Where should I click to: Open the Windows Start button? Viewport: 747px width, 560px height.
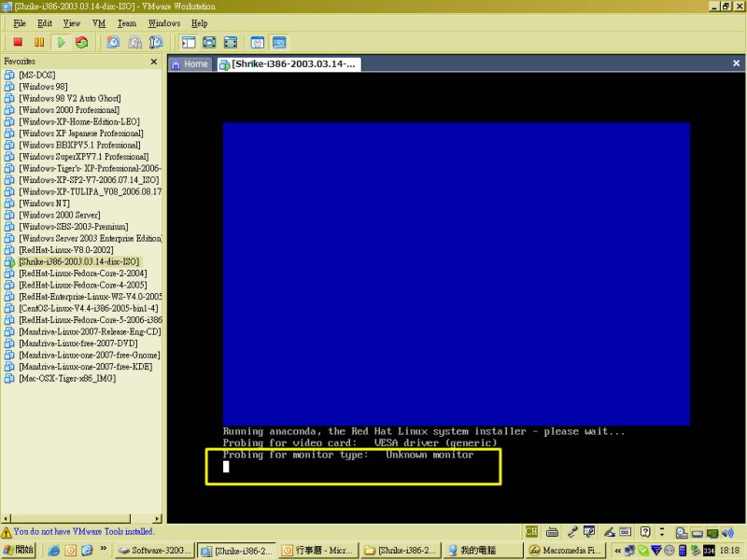[19, 550]
